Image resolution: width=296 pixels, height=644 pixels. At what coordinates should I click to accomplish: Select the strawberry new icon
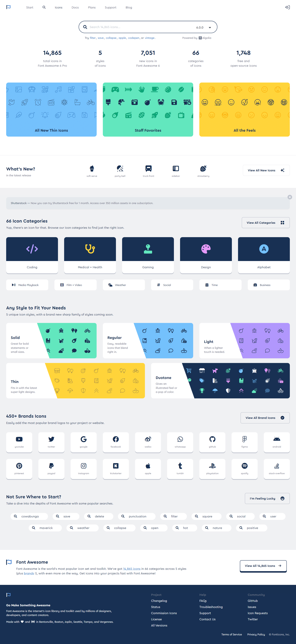tap(203, 171)
